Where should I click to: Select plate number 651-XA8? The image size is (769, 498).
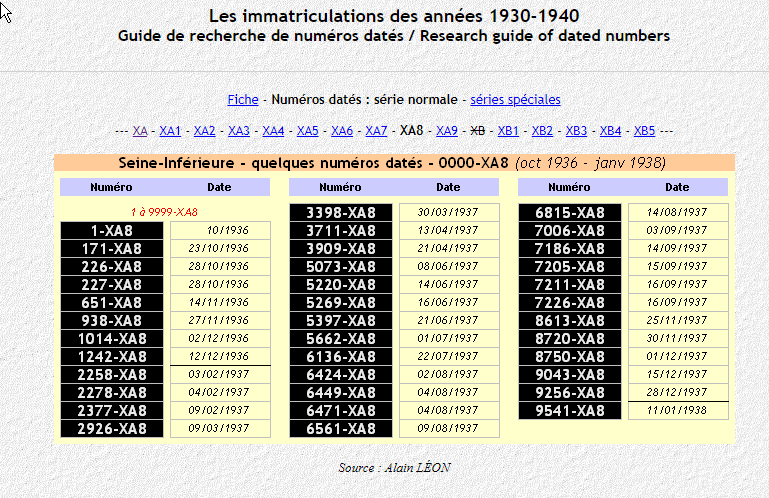click(x=112, y=303)
